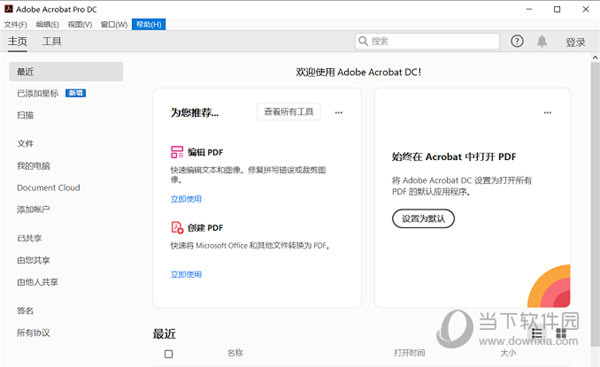The image size is (600, 367).
Task: Click the scrollbar up arrow
Action: (x=595, y=58)
